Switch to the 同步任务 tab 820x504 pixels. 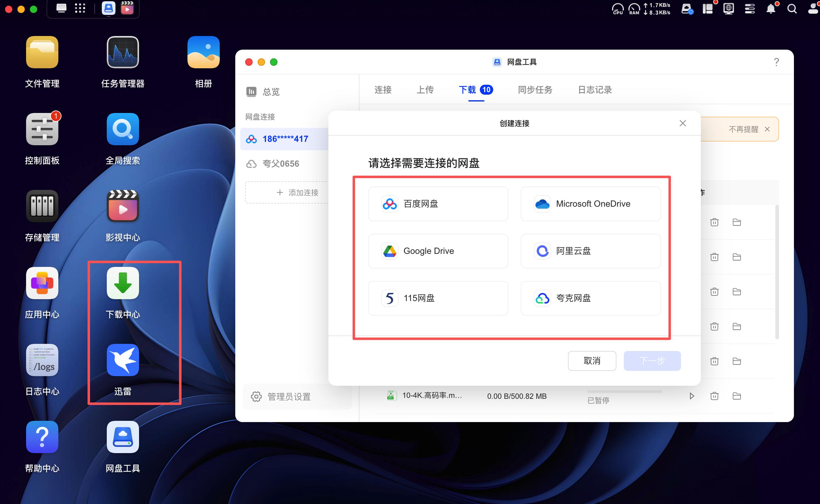click(535, 90)
